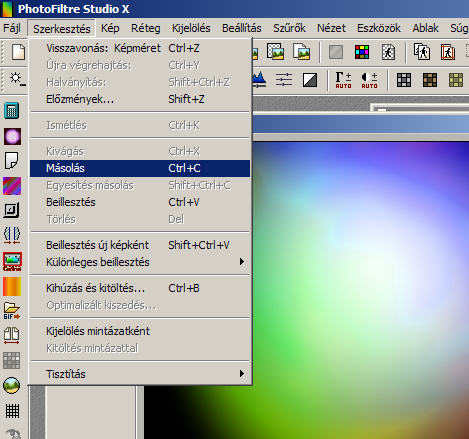The height and width of the screenshot is (439, 469).
Task: Click the black-white diagonal contrast icon
Action: pyautogui.click(x=310, y=80)
